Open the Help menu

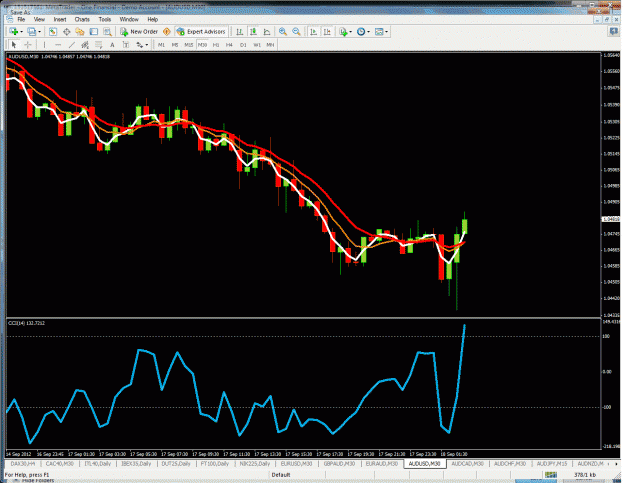coord(153,20)
